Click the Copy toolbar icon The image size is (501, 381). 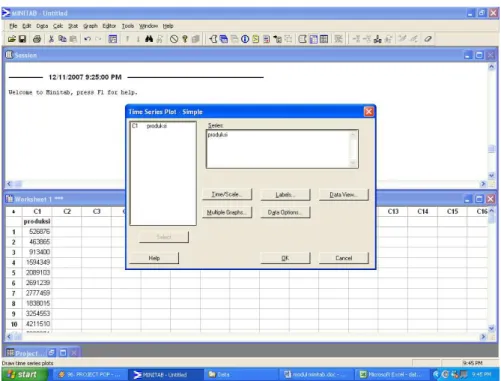[x=62, y=39]
